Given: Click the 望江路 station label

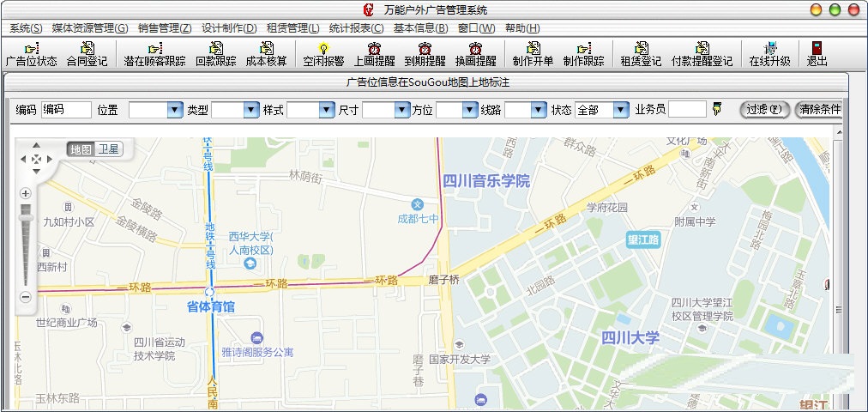Looking at the screenshot, I should 644,239.
